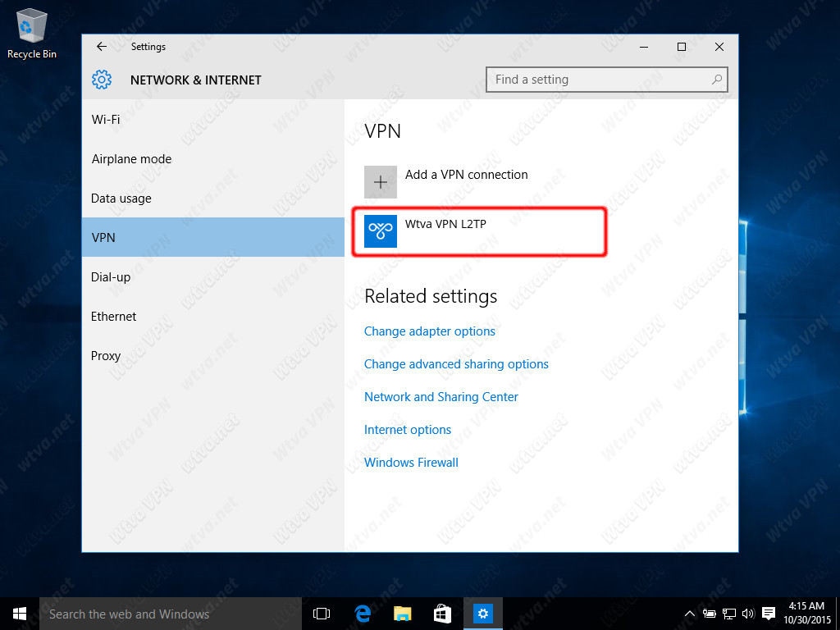Select Dial-up in the sidebar
This screenshot has width=840, height=630.
pyautogui.click(x=213, y=277)
